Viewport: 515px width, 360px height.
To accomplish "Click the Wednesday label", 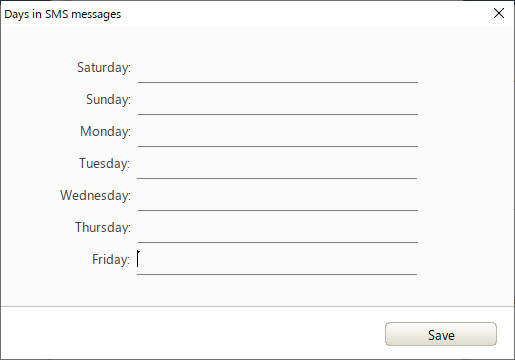I will tap(95, 196).
